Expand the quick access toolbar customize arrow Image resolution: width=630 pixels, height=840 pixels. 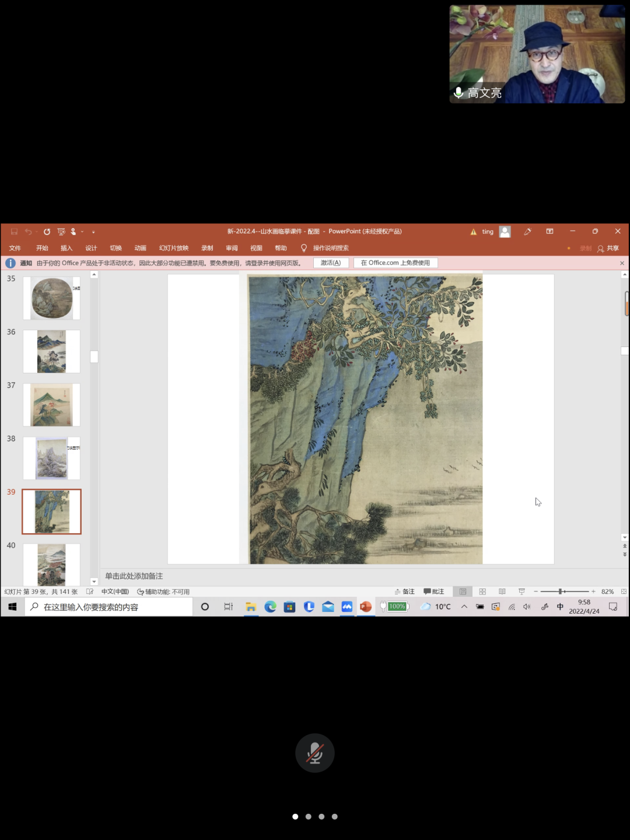click(93, 232)
